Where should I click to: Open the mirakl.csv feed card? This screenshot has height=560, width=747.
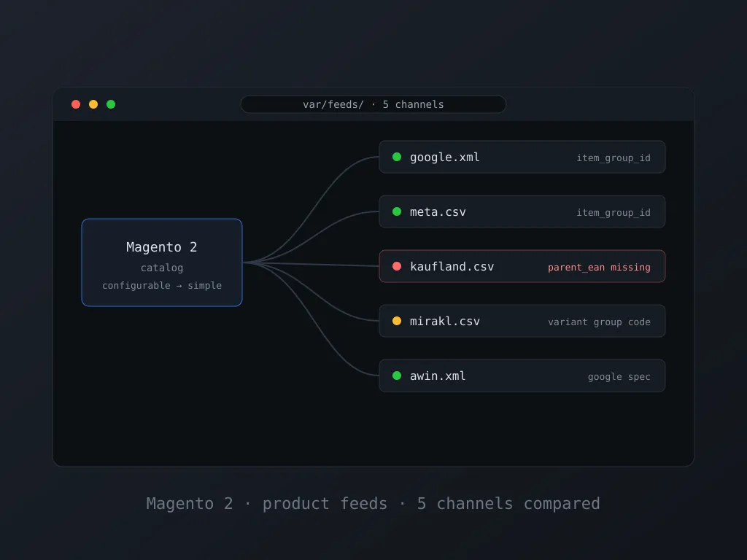click(522, 322)
